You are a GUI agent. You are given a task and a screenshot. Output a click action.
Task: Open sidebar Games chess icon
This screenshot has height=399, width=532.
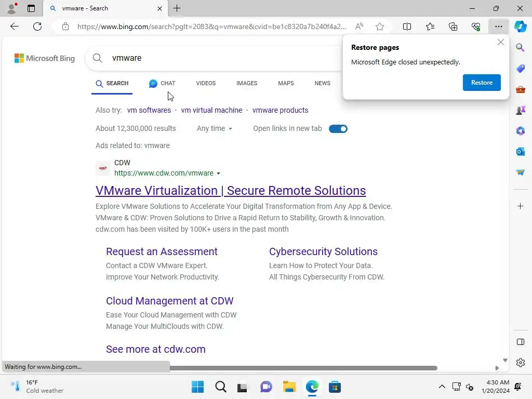pos(520,110)
